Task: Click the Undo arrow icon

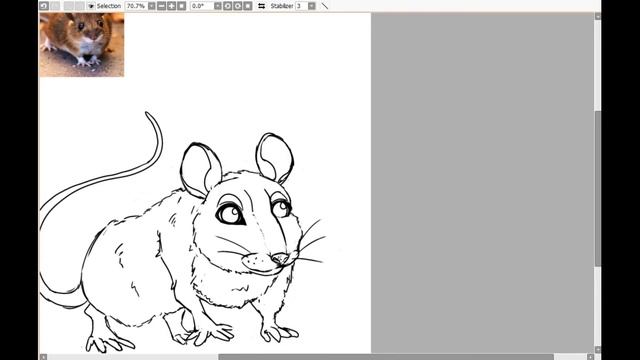Action: (x=44, y=6)
